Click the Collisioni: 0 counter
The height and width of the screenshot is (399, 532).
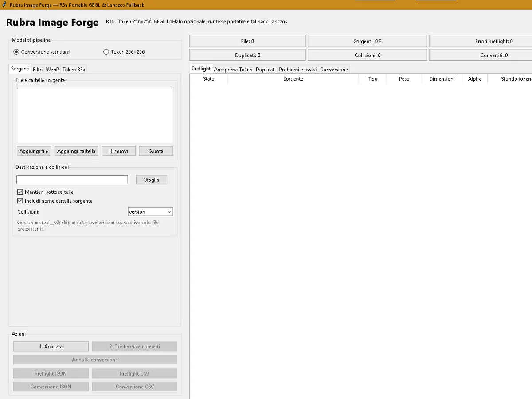point(368,55)
